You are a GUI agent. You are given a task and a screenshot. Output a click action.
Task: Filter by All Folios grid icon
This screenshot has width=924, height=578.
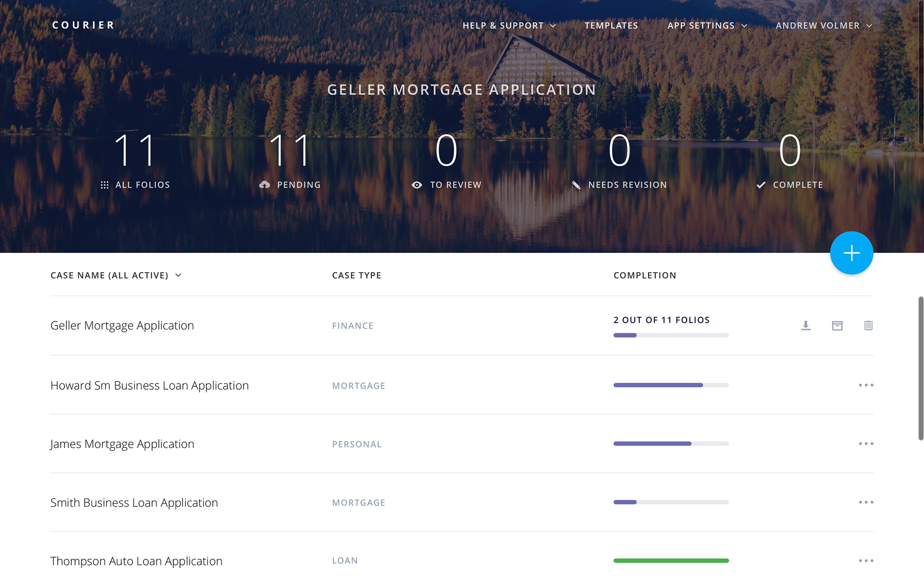104,185
